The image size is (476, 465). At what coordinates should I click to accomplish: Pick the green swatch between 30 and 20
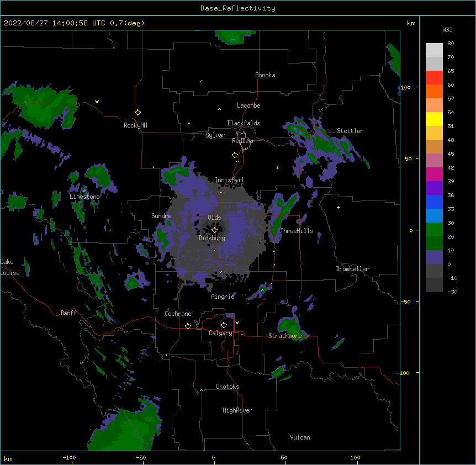[x=434, y=230]
